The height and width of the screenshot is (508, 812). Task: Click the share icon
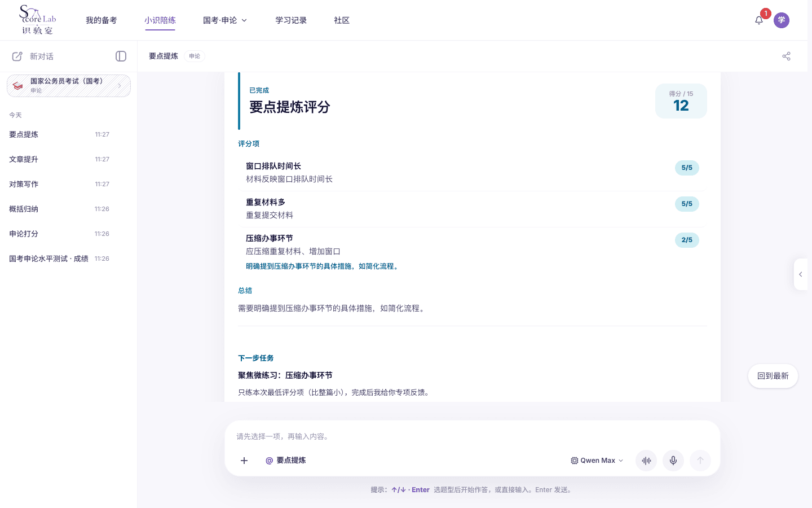pos(786,56)
